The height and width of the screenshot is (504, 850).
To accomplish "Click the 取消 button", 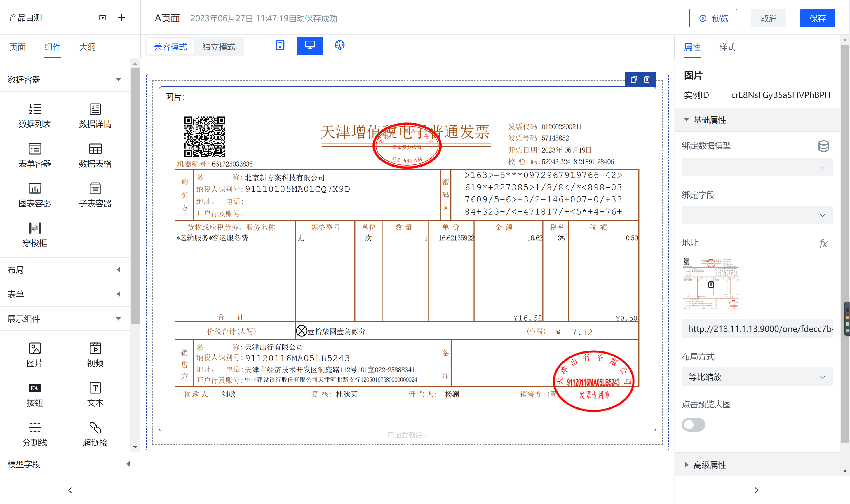I will click(769, 18).
